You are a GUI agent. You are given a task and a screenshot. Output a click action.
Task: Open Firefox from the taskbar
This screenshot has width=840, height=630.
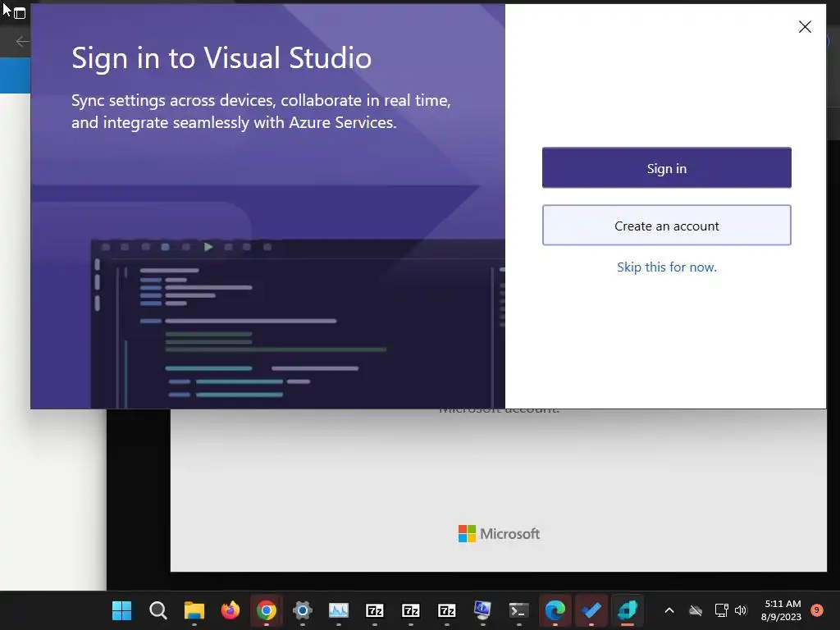[x=231, y=610]
